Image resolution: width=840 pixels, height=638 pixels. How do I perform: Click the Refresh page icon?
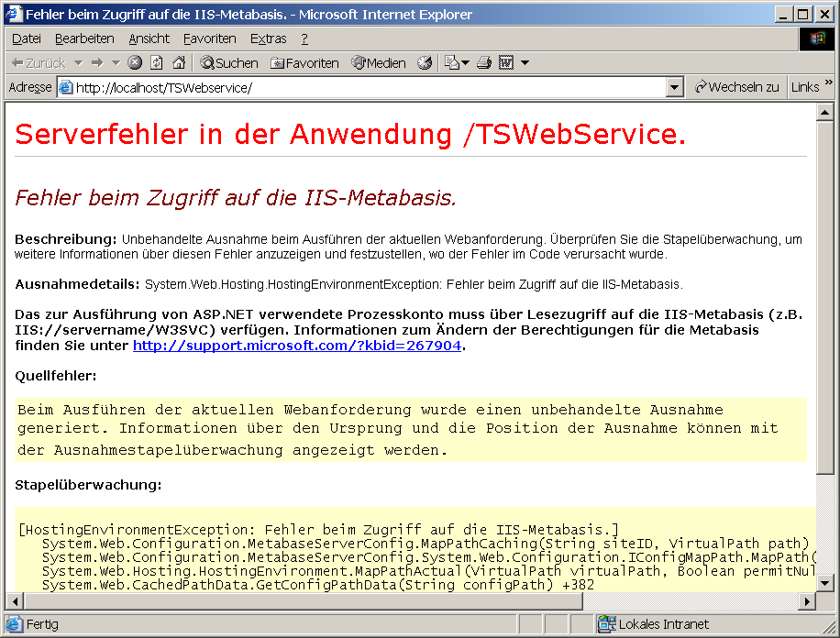click(157, 62)
